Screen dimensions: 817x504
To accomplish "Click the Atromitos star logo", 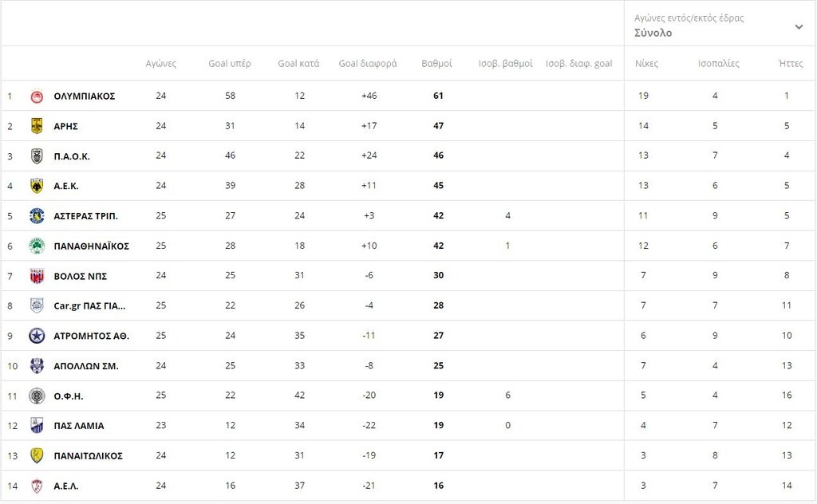I will tap(37, 336).
